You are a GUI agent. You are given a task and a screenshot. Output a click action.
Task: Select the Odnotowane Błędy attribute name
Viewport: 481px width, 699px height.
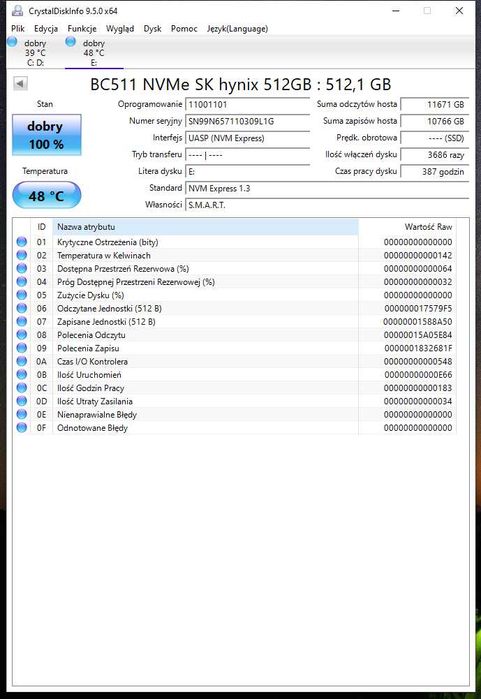92,428
